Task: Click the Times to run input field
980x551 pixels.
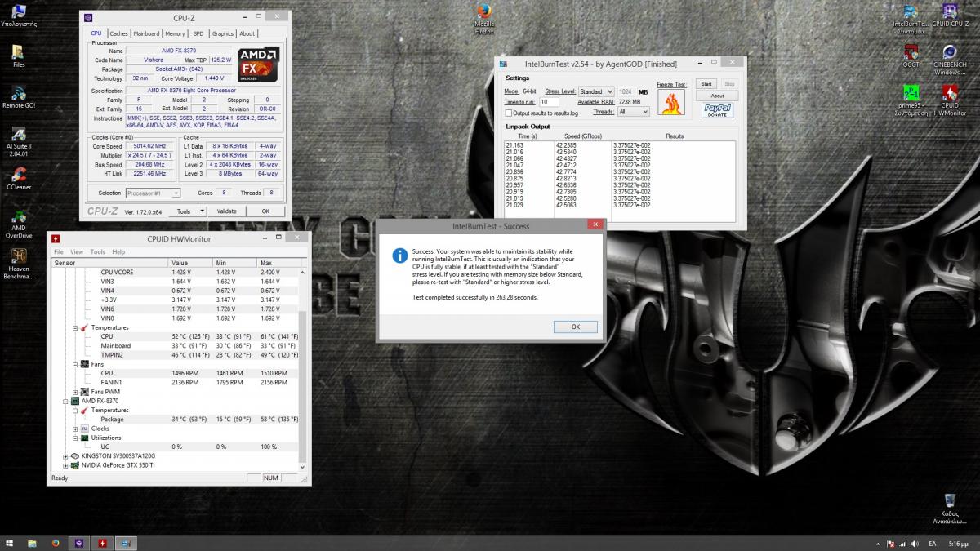Action: 549,102
